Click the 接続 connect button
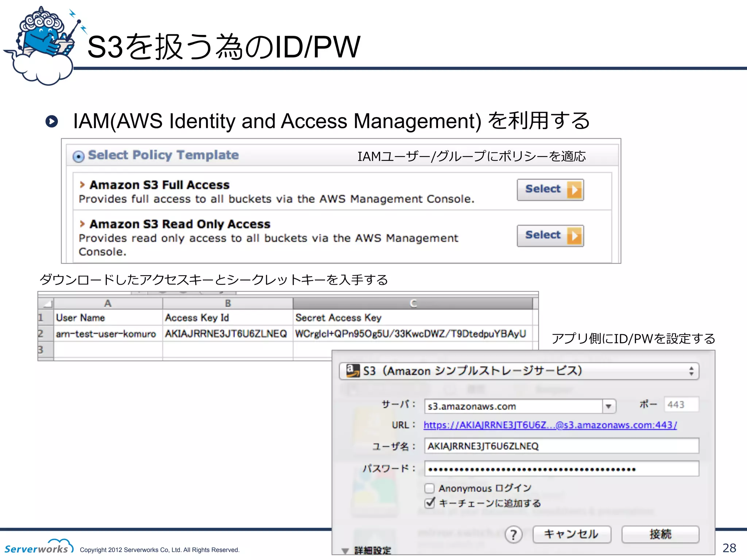 (660, 534)
